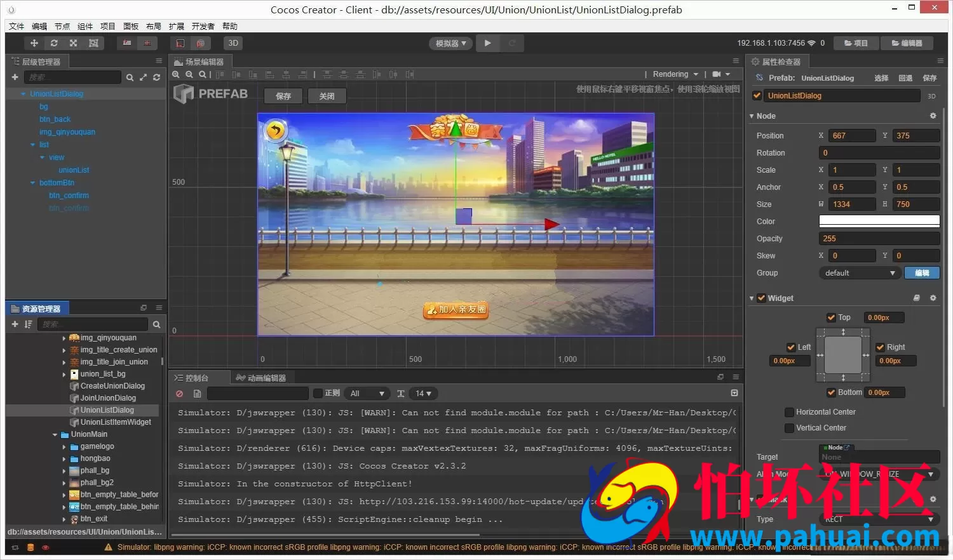Open scene camera dropdown
The image size is (953, 560).
tap(721, 74)
